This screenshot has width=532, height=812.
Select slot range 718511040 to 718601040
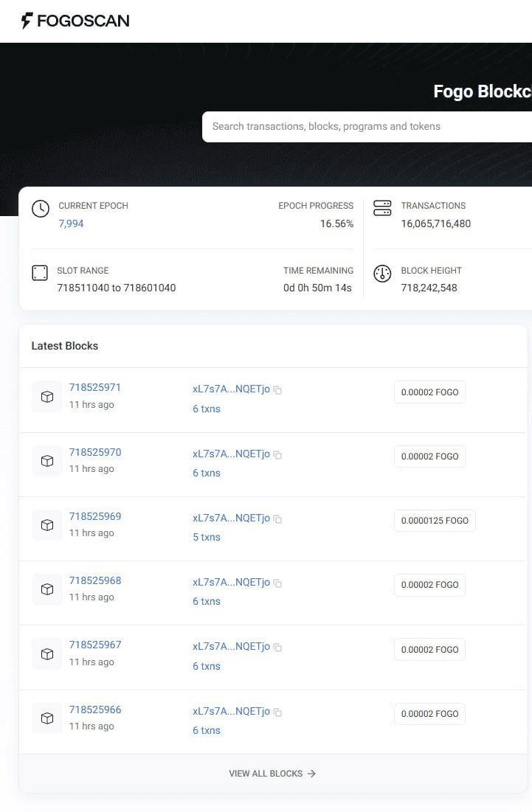pos(117,288)
